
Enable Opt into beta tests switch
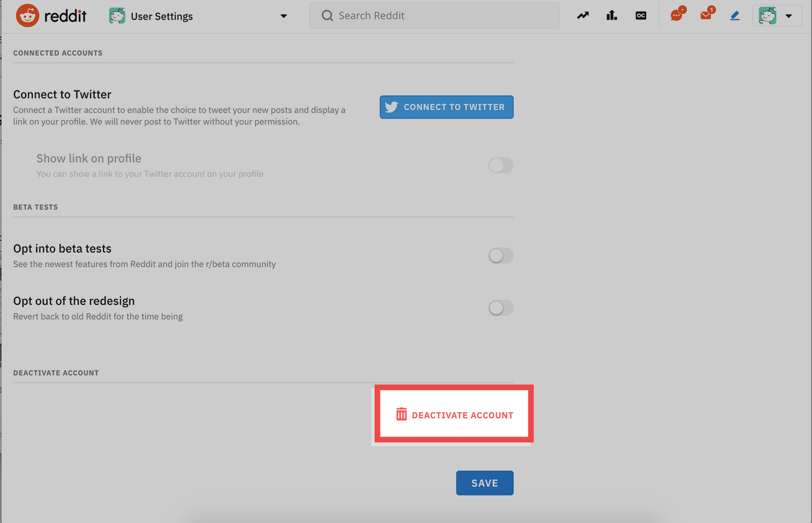click(501, 255)
